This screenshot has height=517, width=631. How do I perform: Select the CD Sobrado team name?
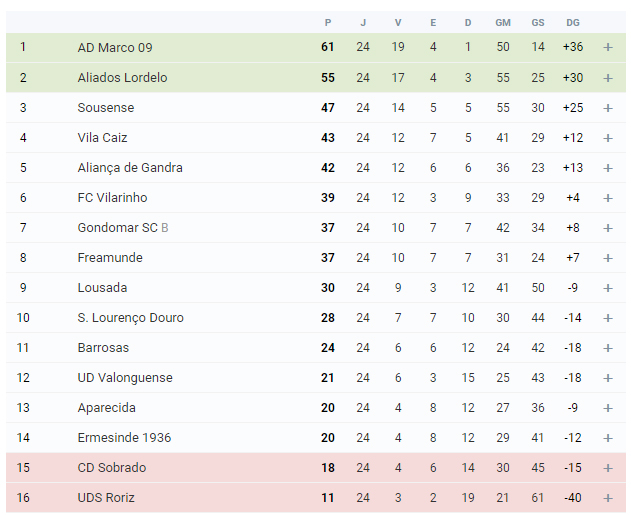pos(111,468)
